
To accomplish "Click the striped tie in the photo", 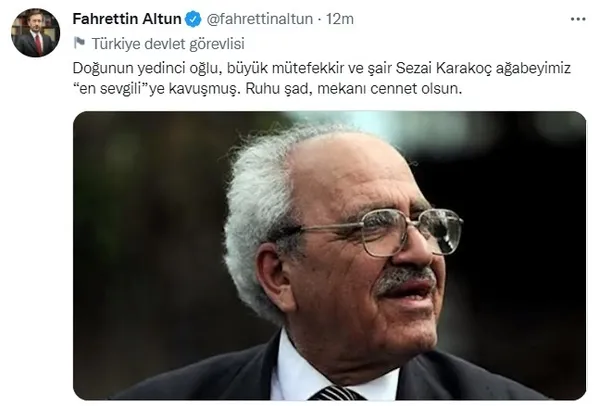I will pos(337,393).
